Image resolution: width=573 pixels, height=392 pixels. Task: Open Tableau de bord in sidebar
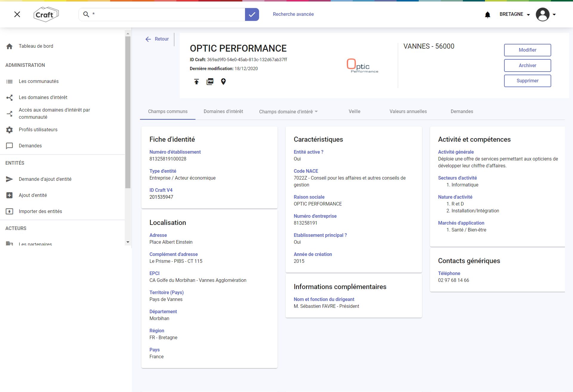pyautogui.click(x=36, y=46)
